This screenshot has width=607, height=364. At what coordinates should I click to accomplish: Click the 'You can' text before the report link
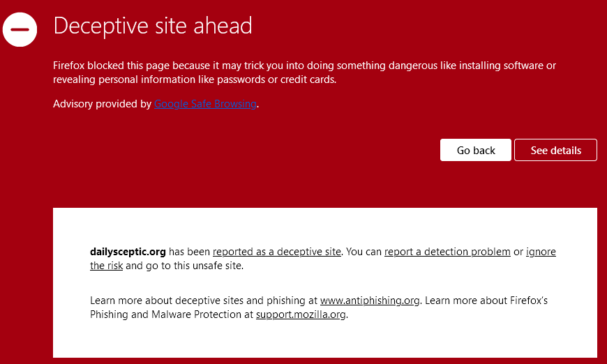pyautogui.click(x=364, y=252)
